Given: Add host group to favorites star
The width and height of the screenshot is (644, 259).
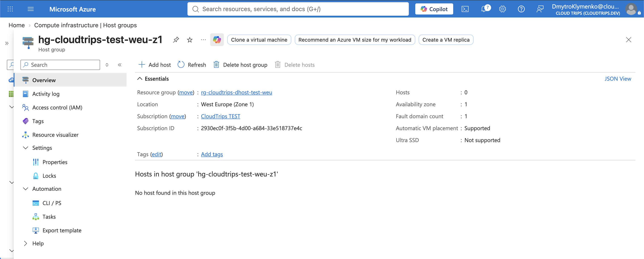Looking at the screenshot, I should pyautogui.click(x=190, y=40).
